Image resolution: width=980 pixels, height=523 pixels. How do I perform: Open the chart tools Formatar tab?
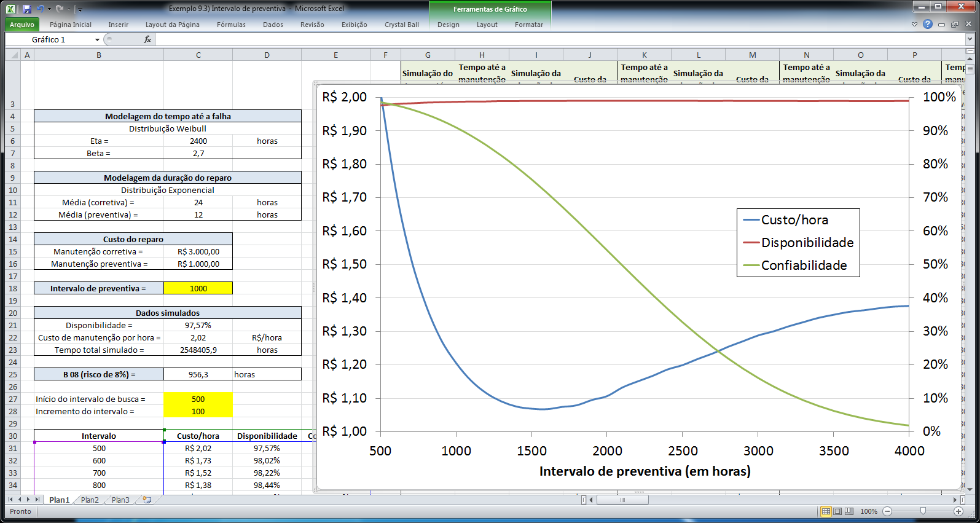[x=529, y=25]
